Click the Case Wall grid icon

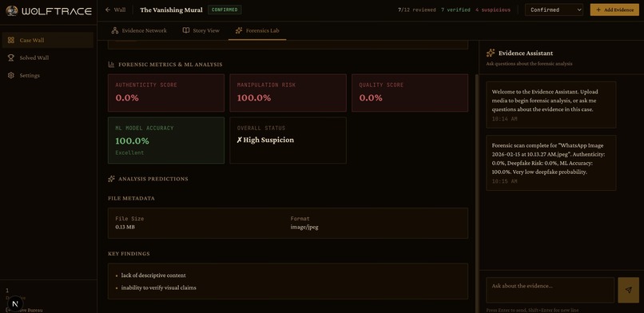11,40
